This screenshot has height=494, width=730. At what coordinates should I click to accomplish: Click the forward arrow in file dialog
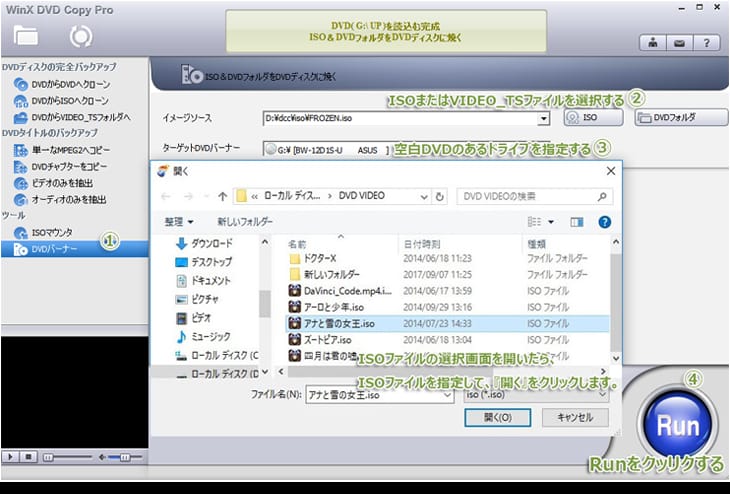click(x=188, y=196)
